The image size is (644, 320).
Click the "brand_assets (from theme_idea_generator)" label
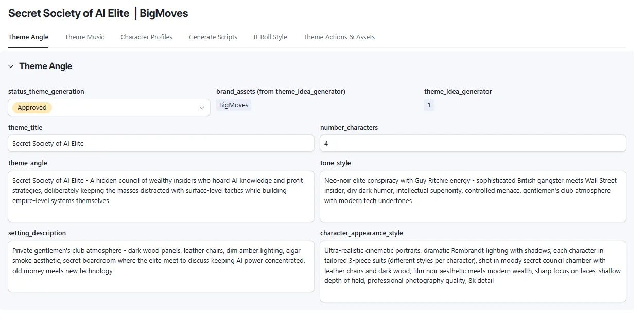click(281, 92)
